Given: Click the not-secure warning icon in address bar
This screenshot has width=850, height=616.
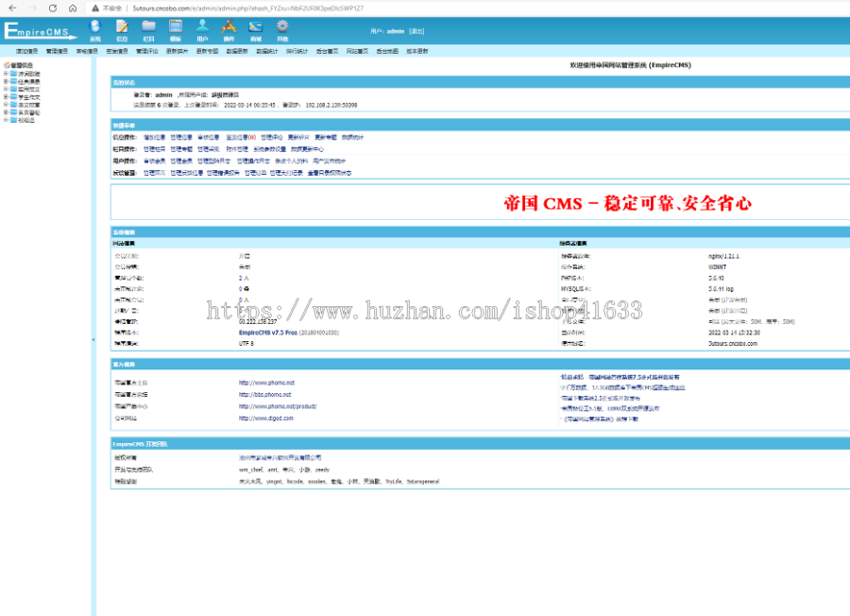Looking at the screenshot, I should pos(95,9).
